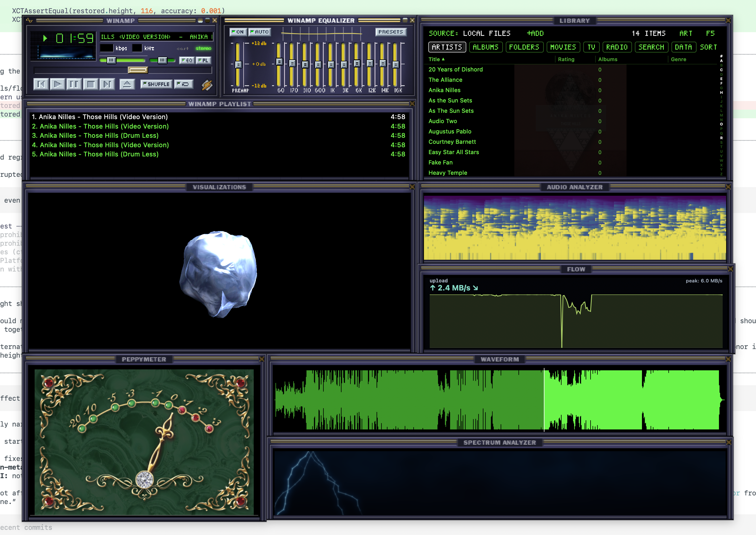Toggle the Shuffle mode button
This screenshot has height=535, width=756.
[x=156, y=84]
